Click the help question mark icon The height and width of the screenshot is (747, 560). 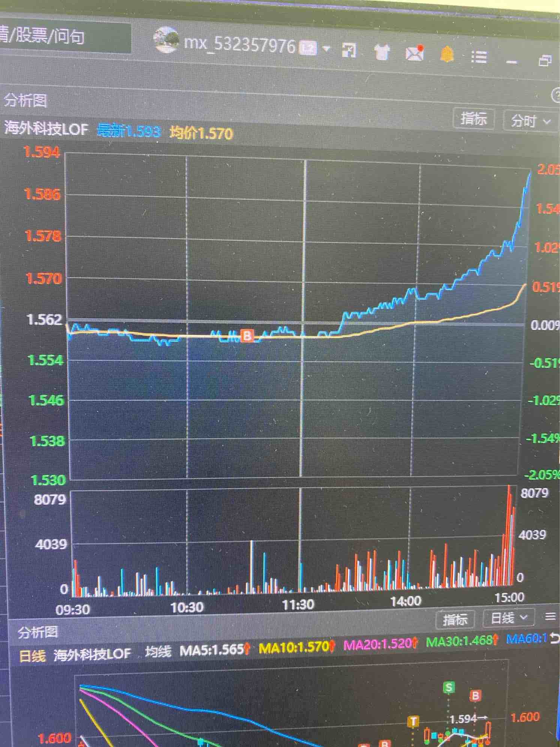[x=556, y=95]
